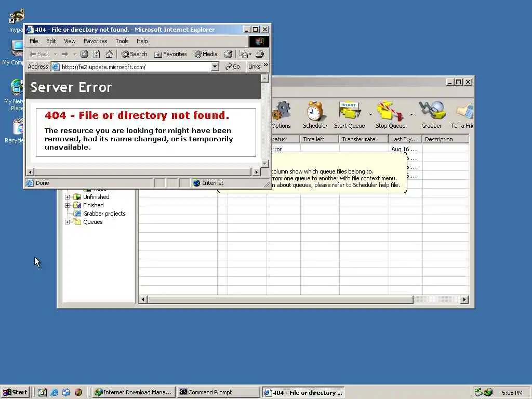
Task: Click the Outlook Express quick launch icon
Action: click(x=66, y=393)
